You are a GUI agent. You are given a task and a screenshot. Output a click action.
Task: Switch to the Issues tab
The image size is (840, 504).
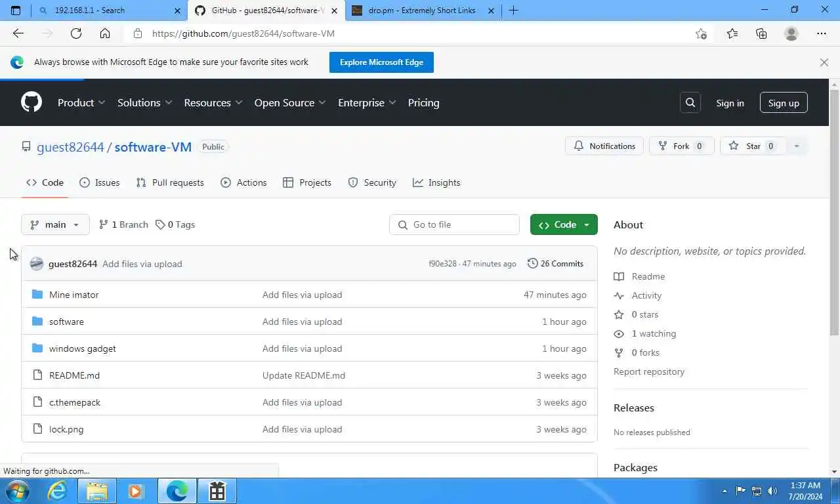pyautogui.click(x=100, y=182)
